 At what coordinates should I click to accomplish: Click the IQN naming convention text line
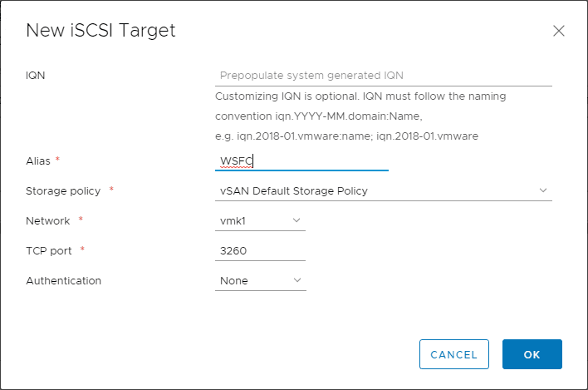pyautogui.click(x=319, y=116)
